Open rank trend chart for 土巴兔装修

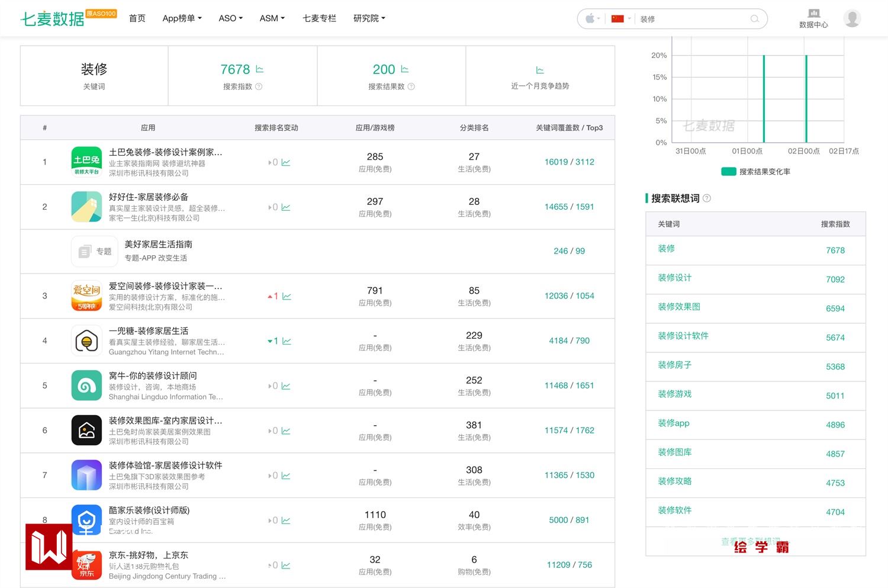(286, 162)
